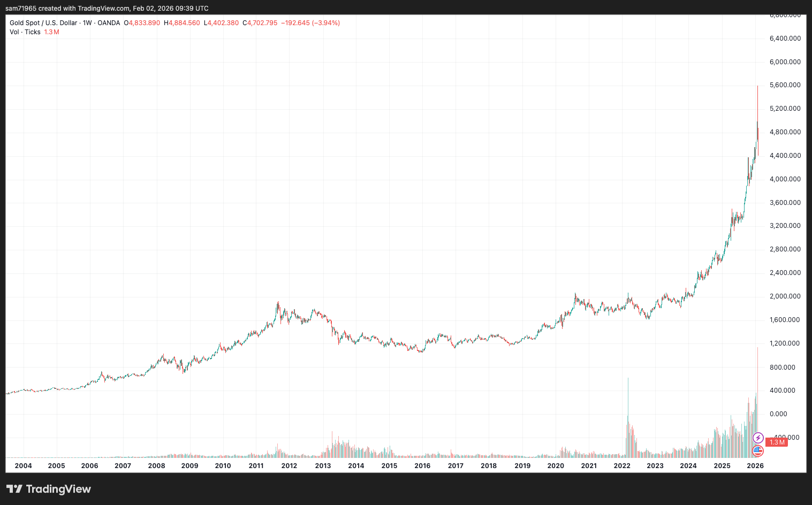Screen dimensions: 812x505
Task: Select the 2004 year label on the time axis
Action: coord(24,466)
